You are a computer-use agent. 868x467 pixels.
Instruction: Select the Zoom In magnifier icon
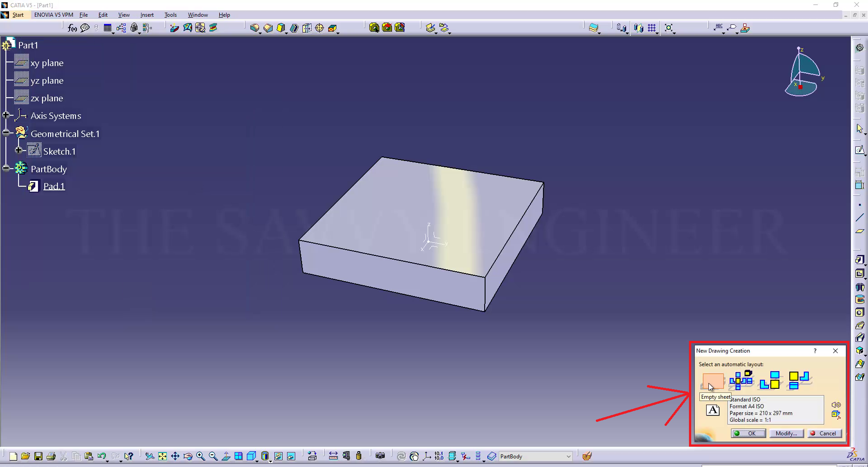(200, 456)
